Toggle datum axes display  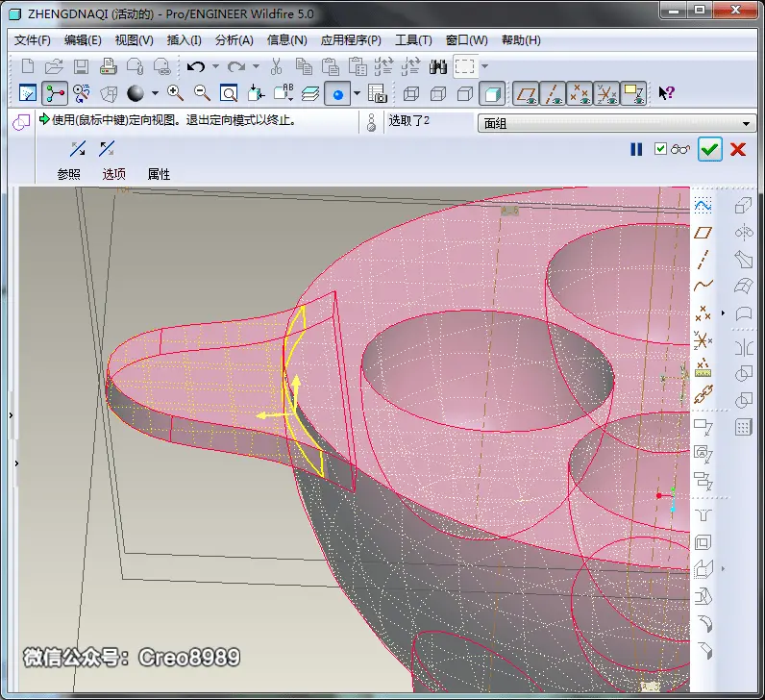pos(553,92)
